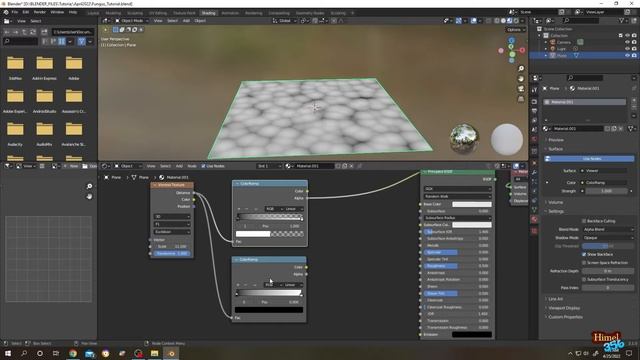
Task: Toggle the Show Backface checkbox
Action: 584,254
